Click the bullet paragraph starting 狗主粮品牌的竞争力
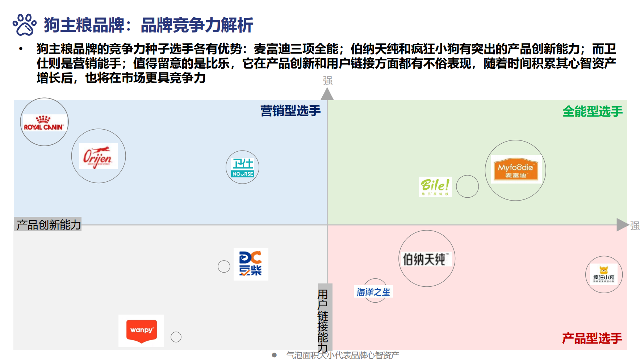 (x=326, y=63)
